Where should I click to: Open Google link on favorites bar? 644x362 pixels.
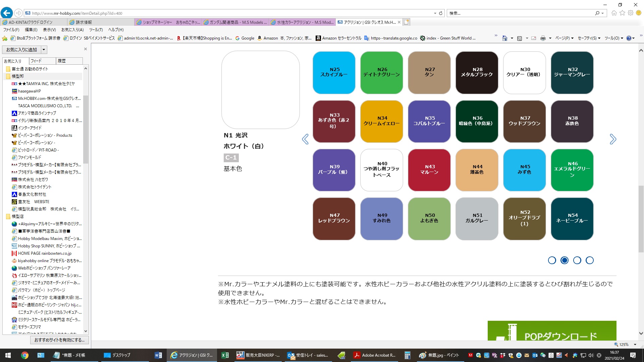pyautogui.click(x=245, y=38)
